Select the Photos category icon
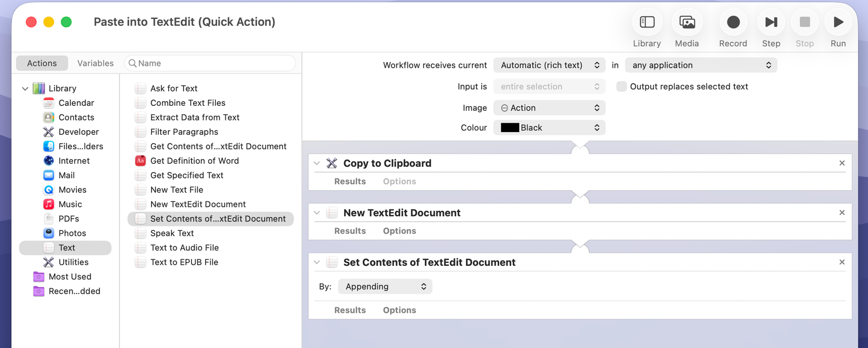 pyautogui.click(x=49, y=233)
